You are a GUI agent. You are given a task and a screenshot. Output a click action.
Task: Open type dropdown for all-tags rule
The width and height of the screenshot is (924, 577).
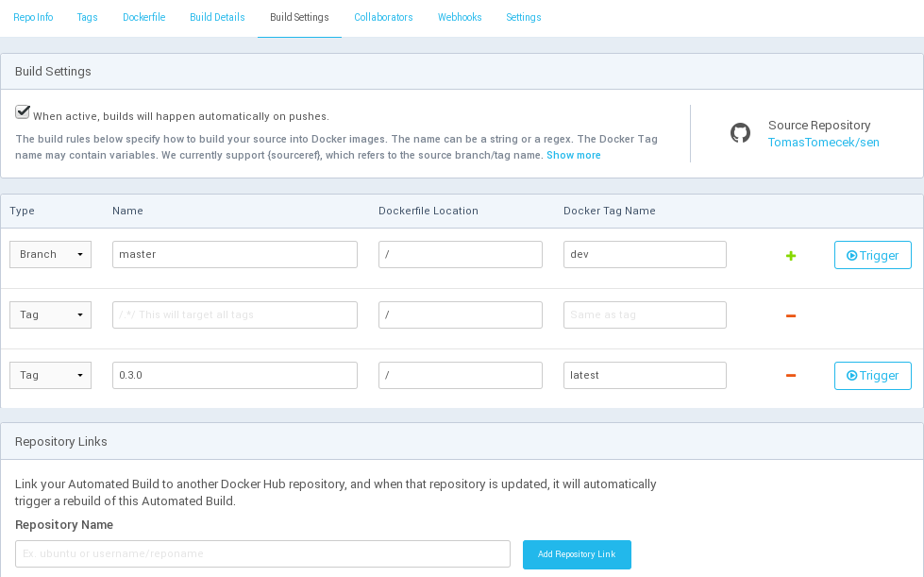51,315
